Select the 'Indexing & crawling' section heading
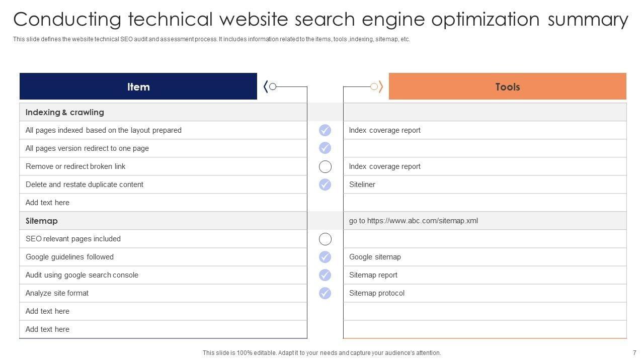Viewport: 644px width, 362px height. [65, 112]
